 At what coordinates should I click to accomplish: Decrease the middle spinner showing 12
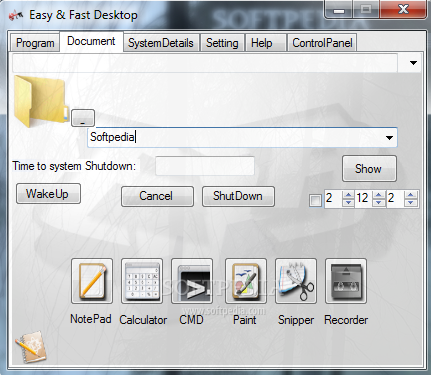(x=379, y=203)
